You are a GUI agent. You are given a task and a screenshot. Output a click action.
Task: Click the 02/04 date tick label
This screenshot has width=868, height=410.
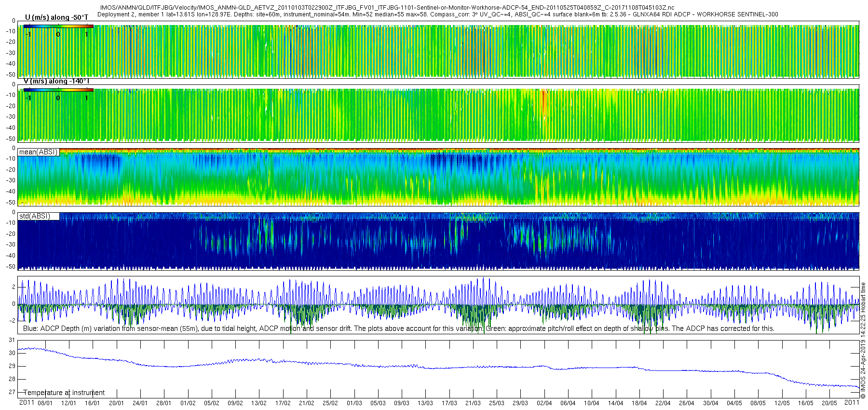point(544,403)
